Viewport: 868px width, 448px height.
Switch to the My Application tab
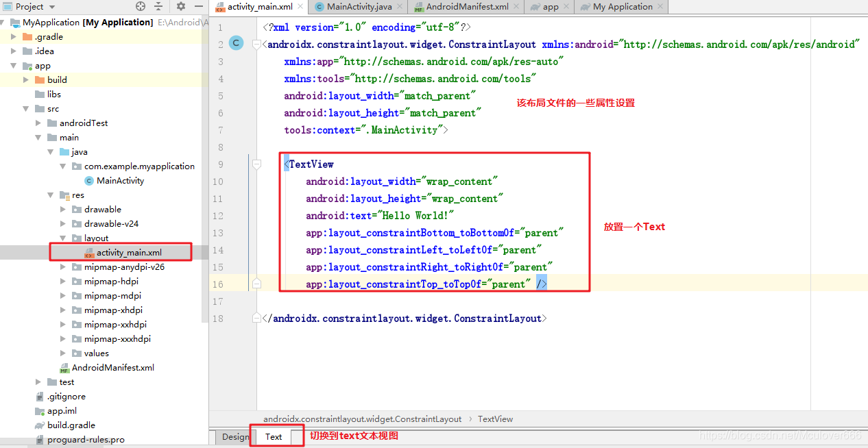(623, 7)
